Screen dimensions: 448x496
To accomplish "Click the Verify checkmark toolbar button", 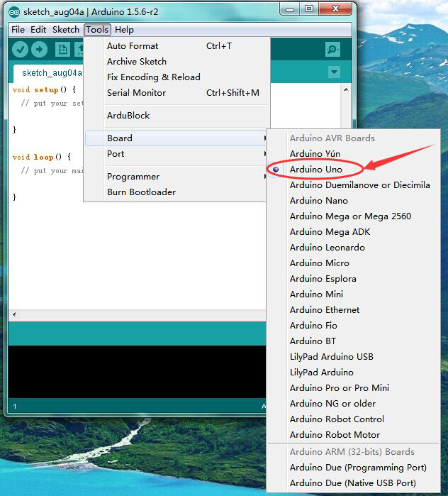I will pyautogui.click(x=20, y=49).
